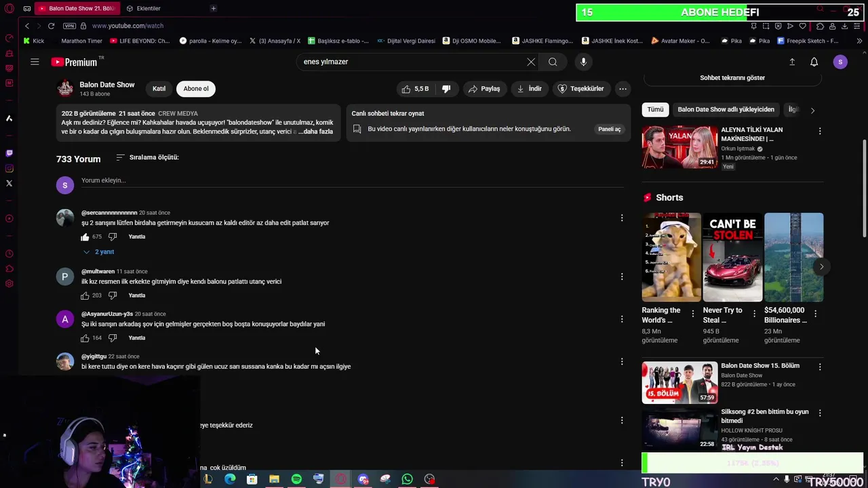Screen dimensions: 868x488
Task: Open the YouTube notifications bell
Action: click(814, 62)
